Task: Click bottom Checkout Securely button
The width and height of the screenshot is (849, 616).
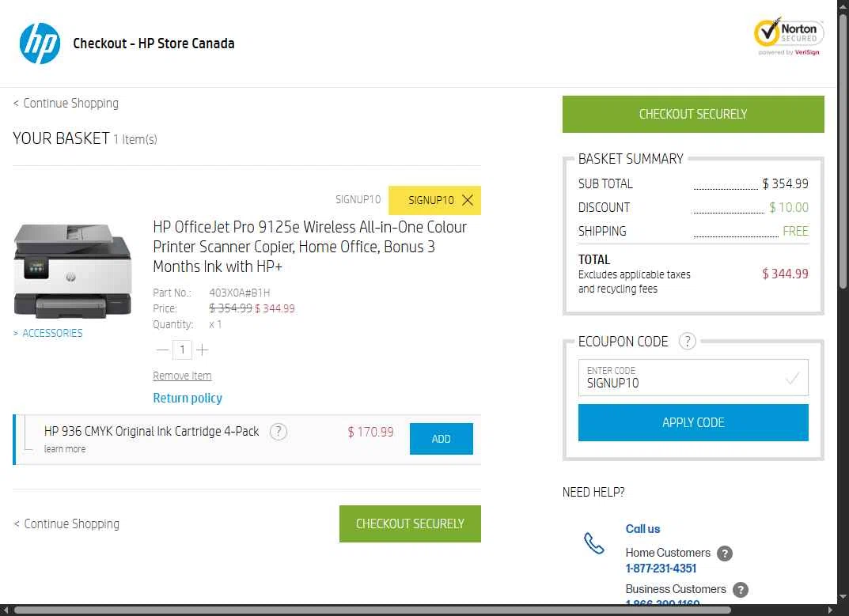Action: (410, 523)
